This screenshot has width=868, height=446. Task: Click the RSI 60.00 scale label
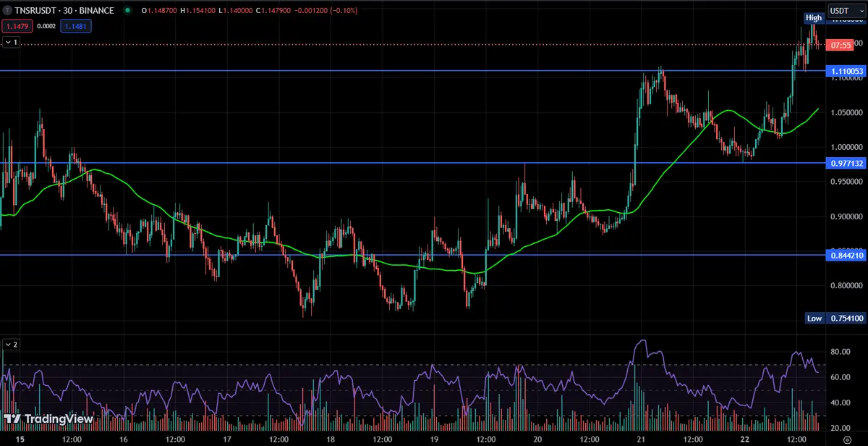[x=840, y=377]
